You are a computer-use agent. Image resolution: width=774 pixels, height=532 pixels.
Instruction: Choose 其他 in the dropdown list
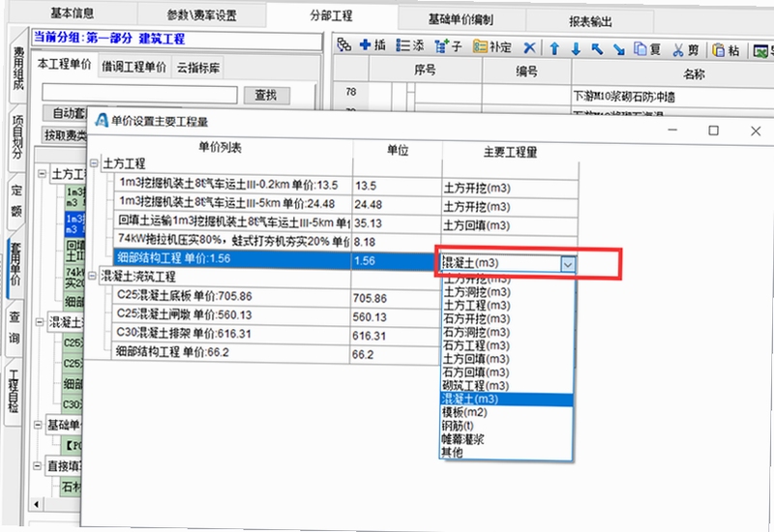506,452
